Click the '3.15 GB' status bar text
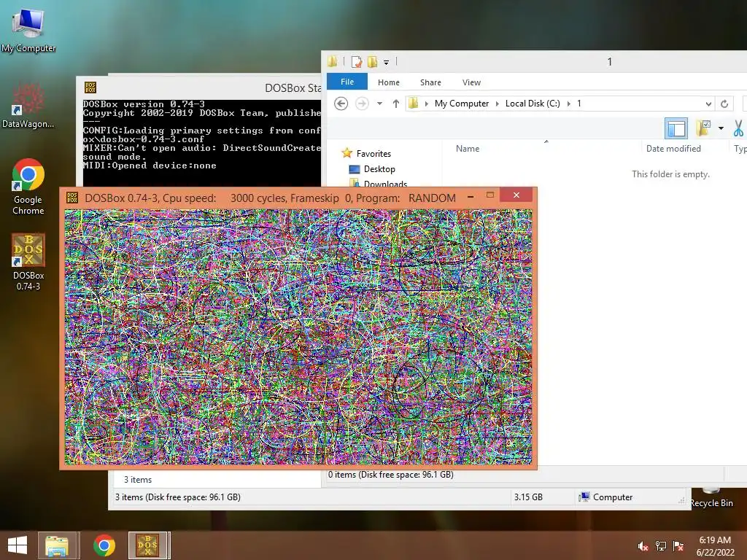The height and width of the screenshot is (560, 747). point(528,497)
